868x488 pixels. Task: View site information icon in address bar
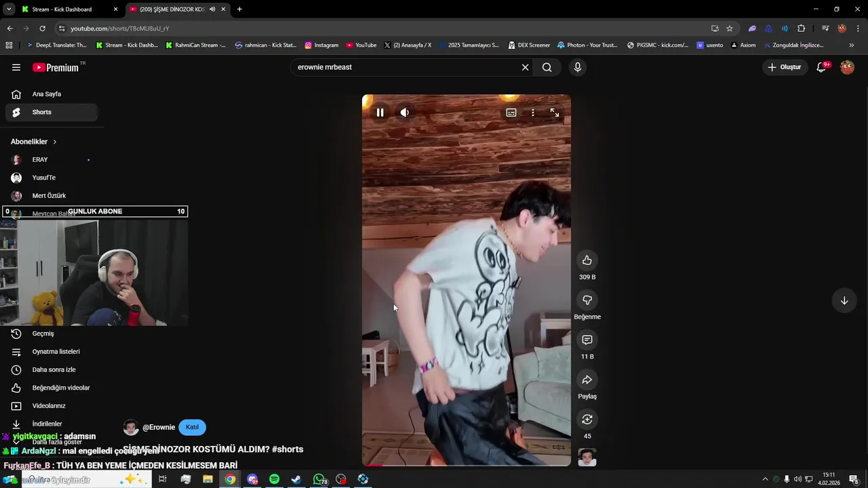click(62, 28)
